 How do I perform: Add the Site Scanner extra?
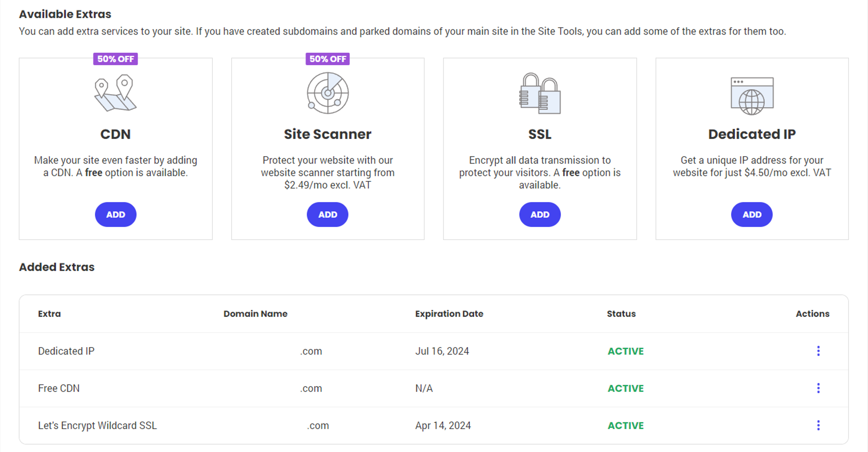(x=327, y=215)
